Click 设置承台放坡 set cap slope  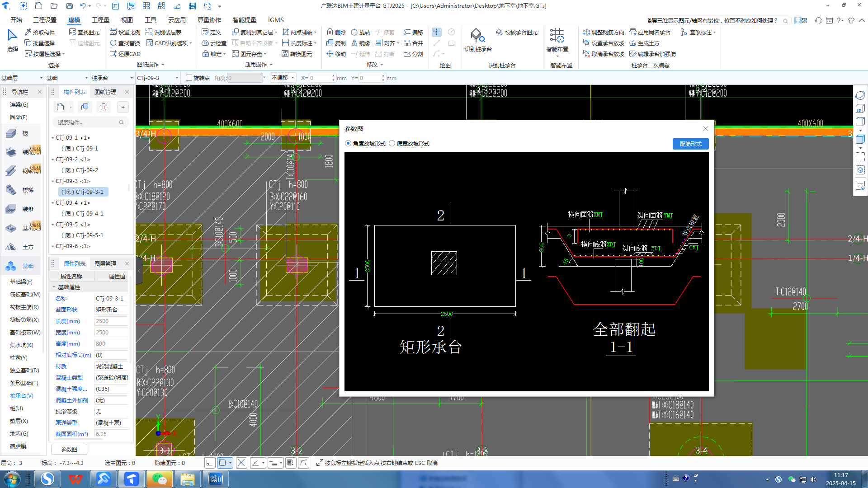(x=604, y=43)
